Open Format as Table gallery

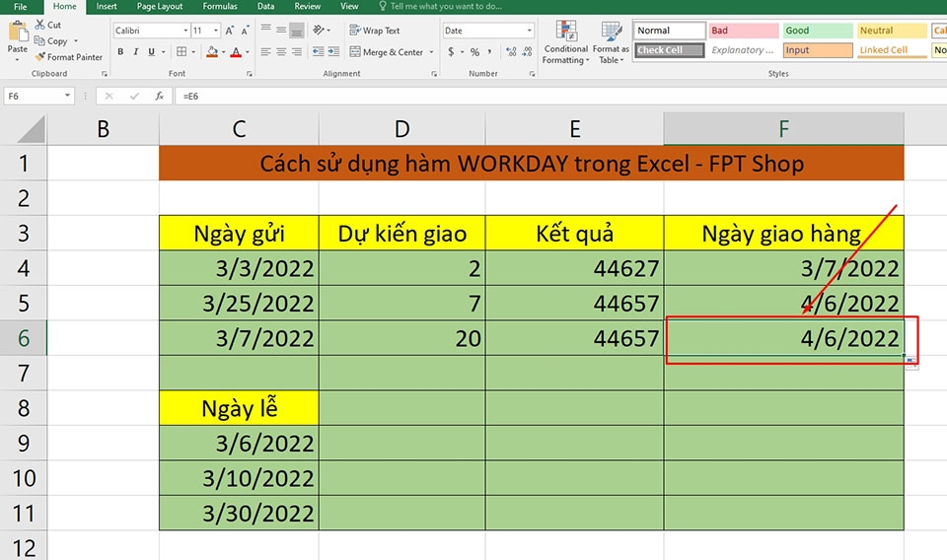point(611,41)
